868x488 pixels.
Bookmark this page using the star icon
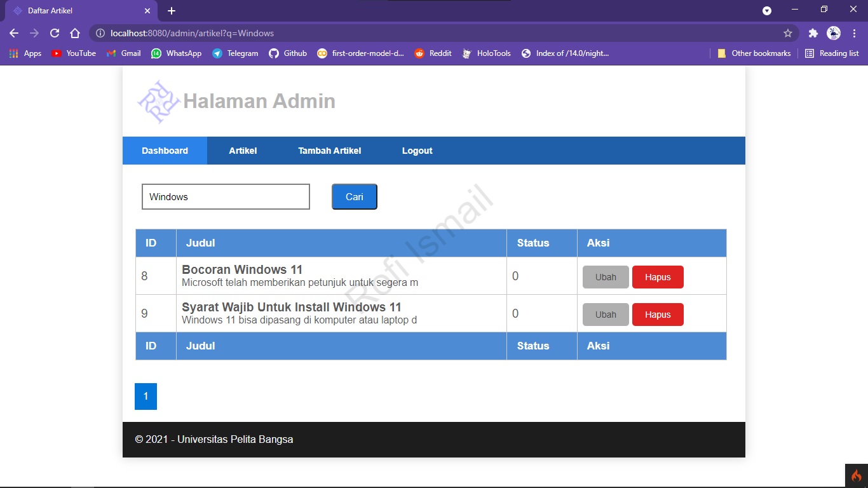(787, 33)
